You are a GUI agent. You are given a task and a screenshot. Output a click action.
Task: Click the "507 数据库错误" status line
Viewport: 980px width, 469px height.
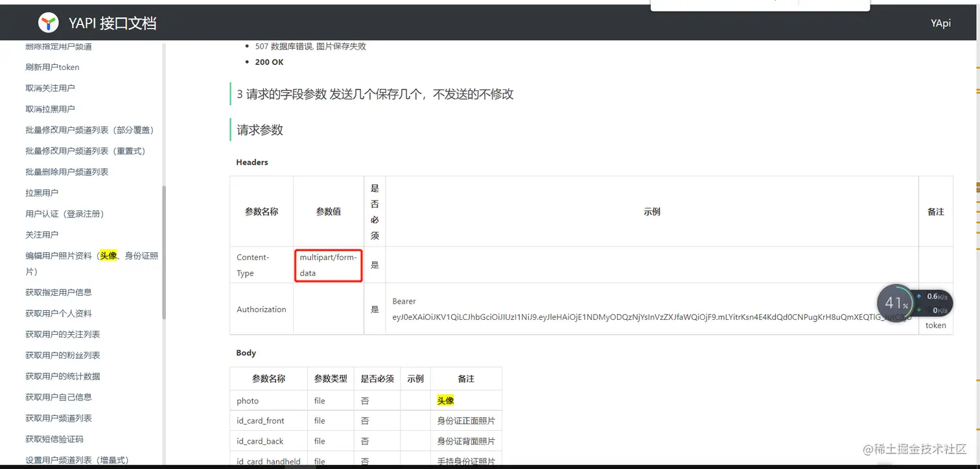[310, 46]
